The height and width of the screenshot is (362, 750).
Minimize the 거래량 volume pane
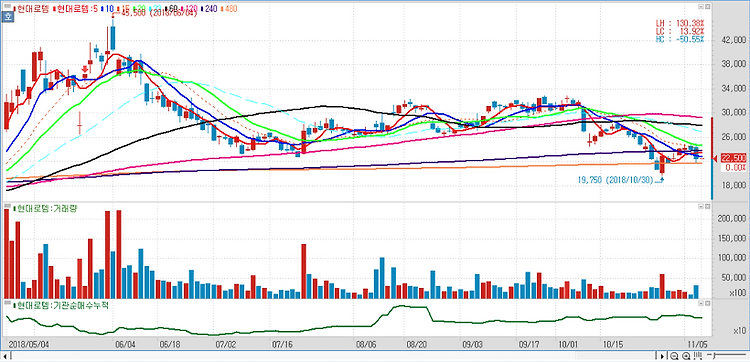point(701,206)
